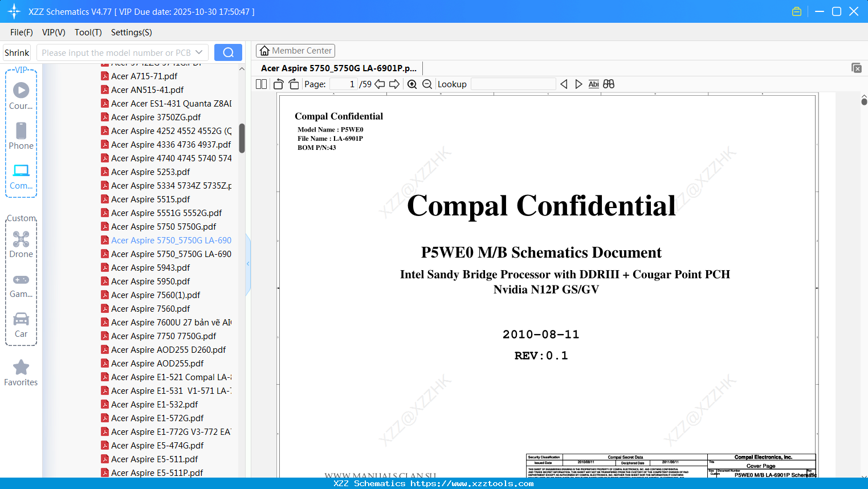Select the highlighted blue Acer Aspire 5750_5750G entry
Image resolution: width=868 pixels, height=489 pixels.
[x=166, y=240]
